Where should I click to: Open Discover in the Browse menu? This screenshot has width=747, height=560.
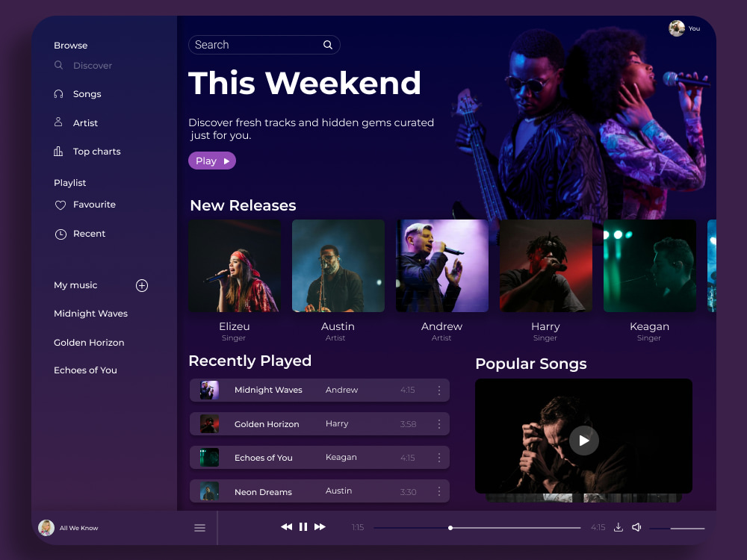tap(93, 65)
